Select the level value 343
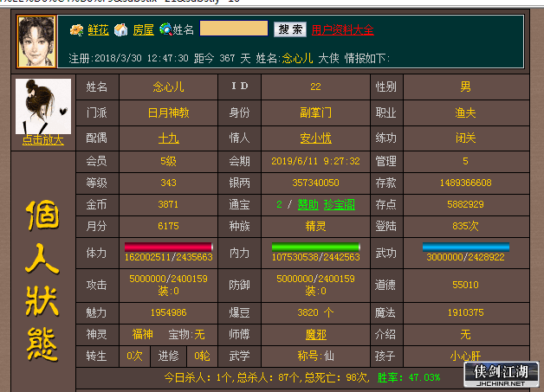This screenshot has width=544, height=392. pos(168,183)
